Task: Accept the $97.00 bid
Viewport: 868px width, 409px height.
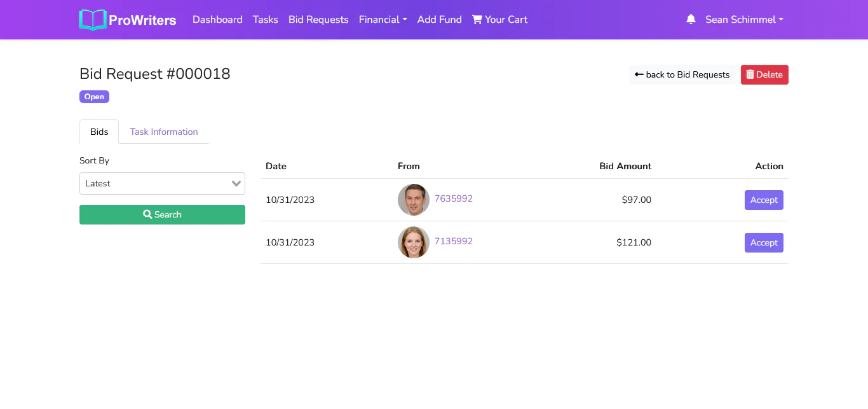Action: click(763, 200)
